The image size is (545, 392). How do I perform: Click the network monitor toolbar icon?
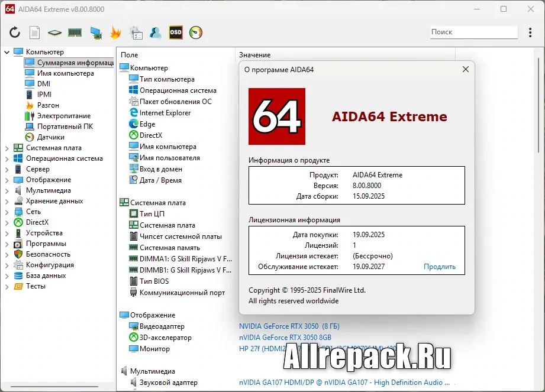coord(96,33)
